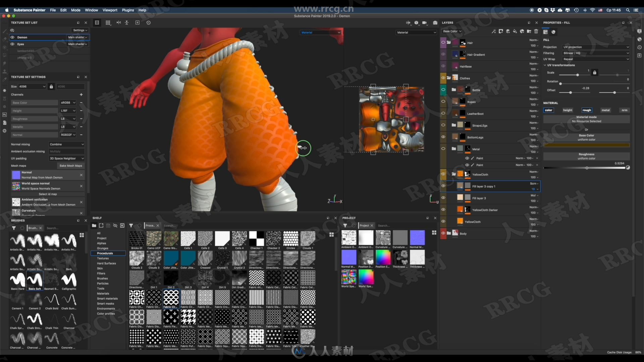Open the texture Size 4096 dropdown
This screenshot has width=644, height=362.
[x=33, y=86]
